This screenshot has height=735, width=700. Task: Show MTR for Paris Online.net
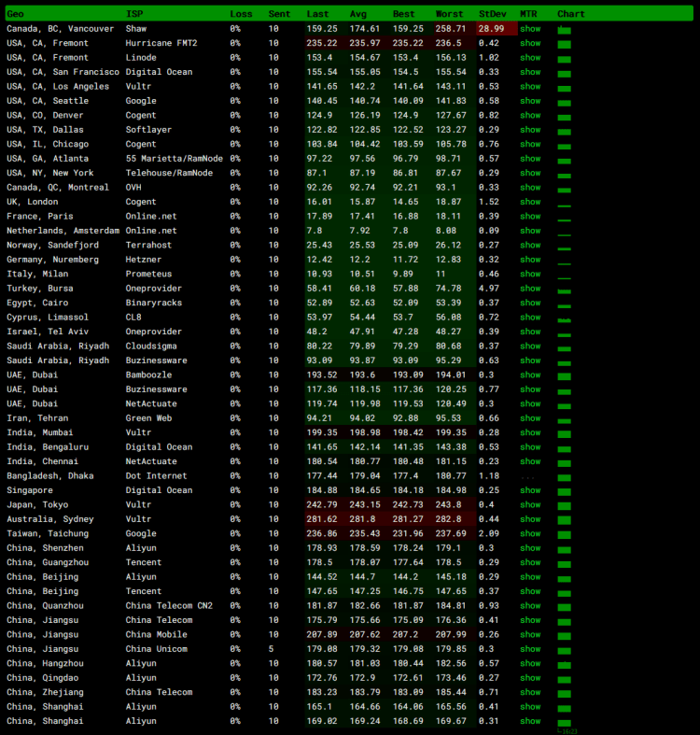(x=530, y=216)
